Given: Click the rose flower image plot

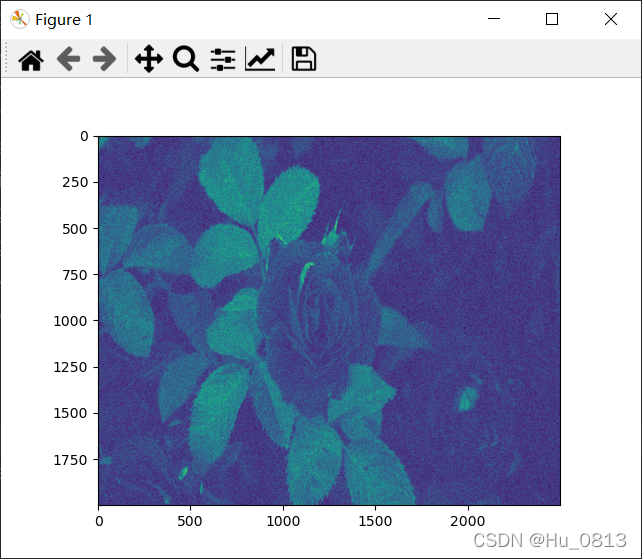Looking at the screenshot, I should [x=329, y=321].
